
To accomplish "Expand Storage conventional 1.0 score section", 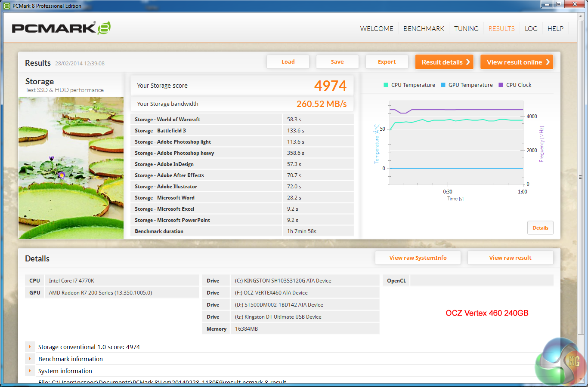I will click(x=30, y=347).
